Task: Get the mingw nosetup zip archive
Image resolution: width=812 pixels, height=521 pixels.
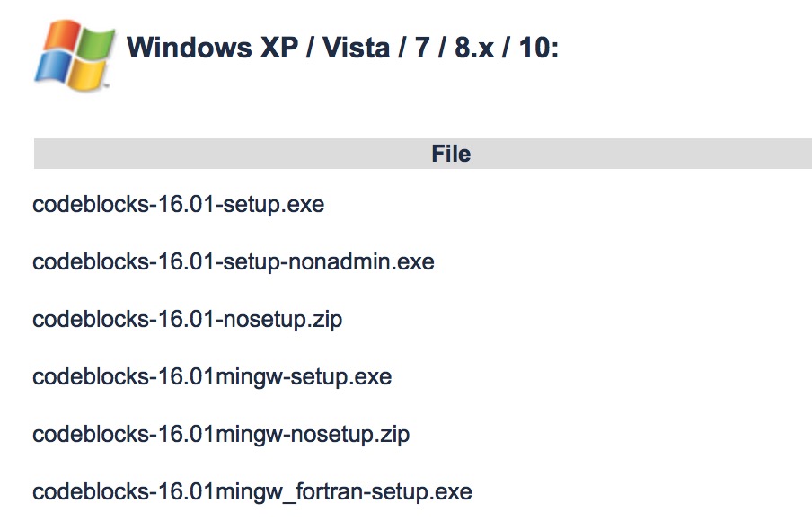Action: click(221, 435)
